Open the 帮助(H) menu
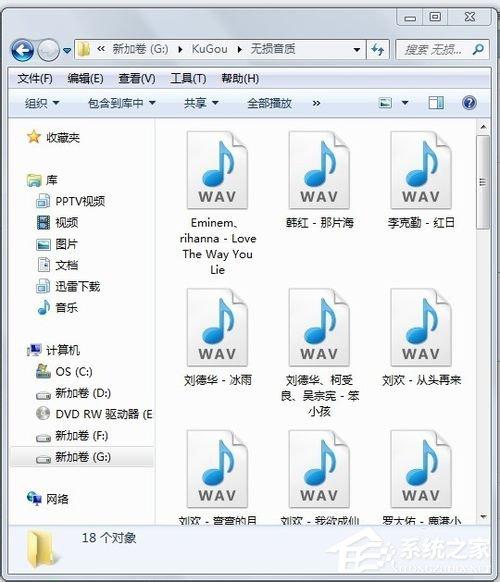The image size is (500, 582). [240, 79]
